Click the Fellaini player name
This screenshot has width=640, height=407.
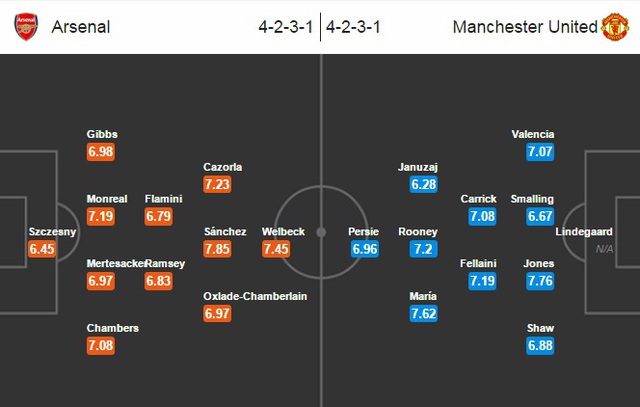[478, 263]
